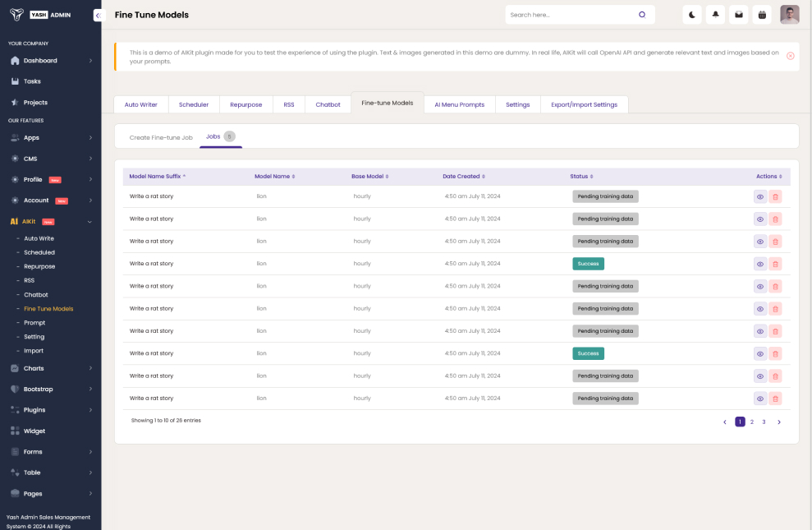Screen dimensions: 812x530
Task: Click the search magnifier icon
Action: point(642,15)
